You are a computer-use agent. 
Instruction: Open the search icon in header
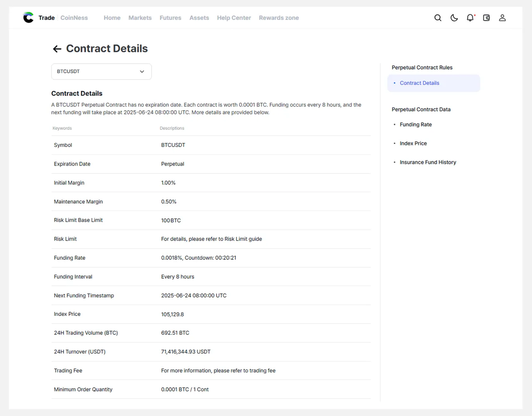point(438,18)
